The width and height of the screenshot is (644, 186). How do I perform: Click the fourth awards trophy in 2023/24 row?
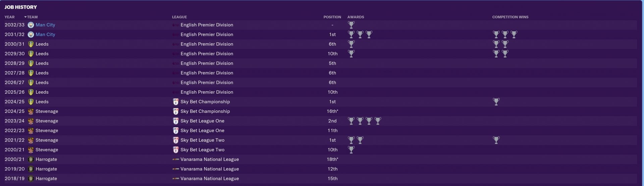[x=378, y=121]
